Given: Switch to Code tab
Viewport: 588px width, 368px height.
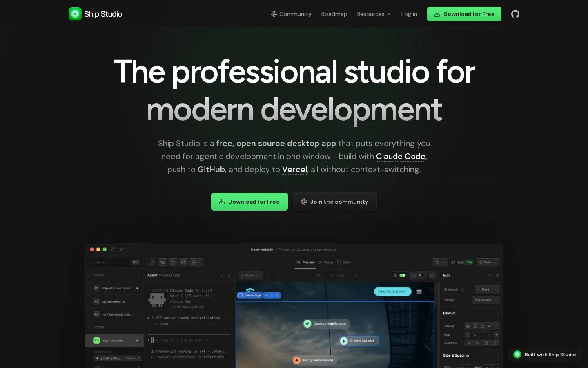Looking at the screenshot, I should [344, 263].
